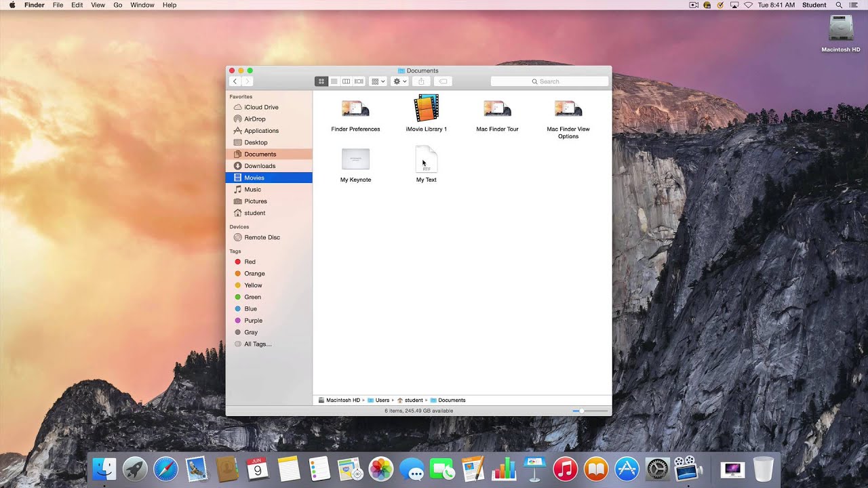Open the Apple menu
Viewport: 868px width, 488px height.
click(12, 5)
